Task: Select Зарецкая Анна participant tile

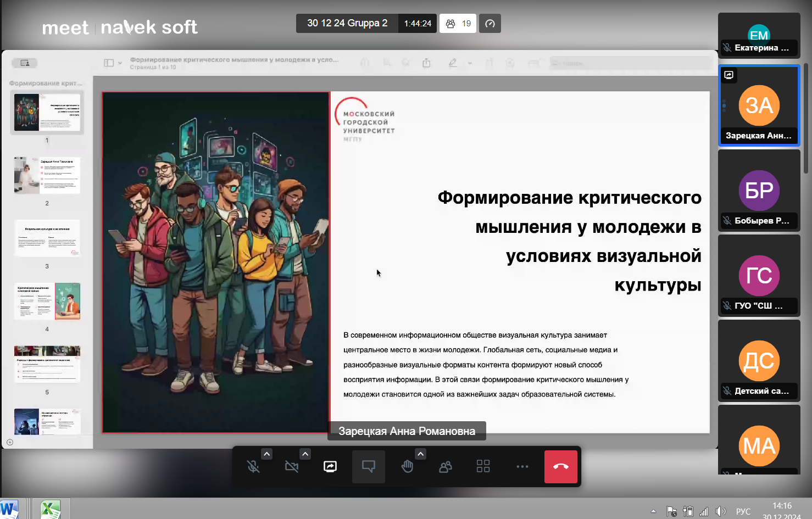Action: click(x=759, y=106)
